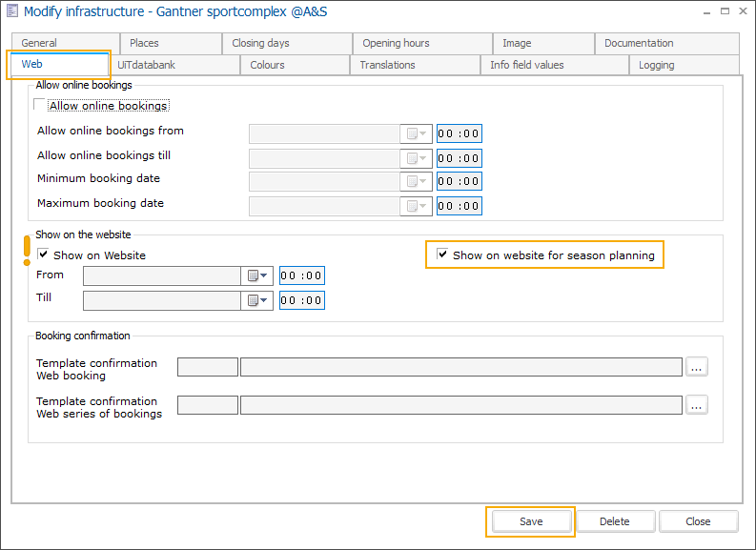This screenshot has height=550, width=756.
Task: Open the Info field values tab
Action: tap(555, 65)
